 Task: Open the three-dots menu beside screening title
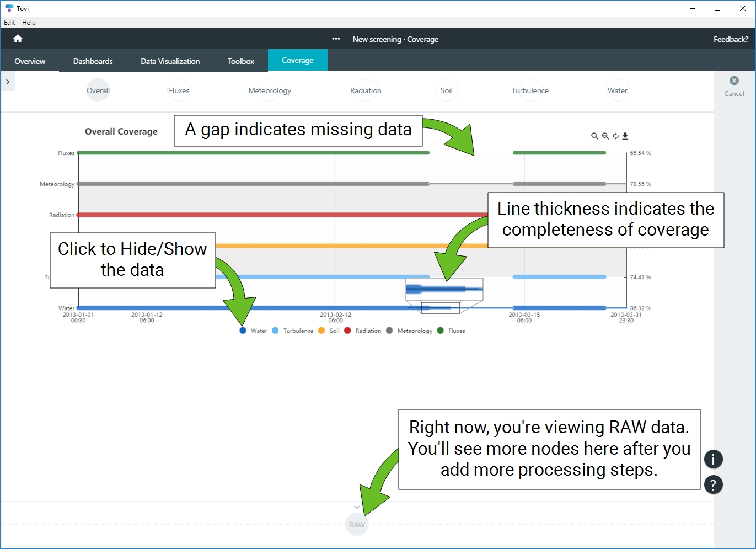click(336, 39)
